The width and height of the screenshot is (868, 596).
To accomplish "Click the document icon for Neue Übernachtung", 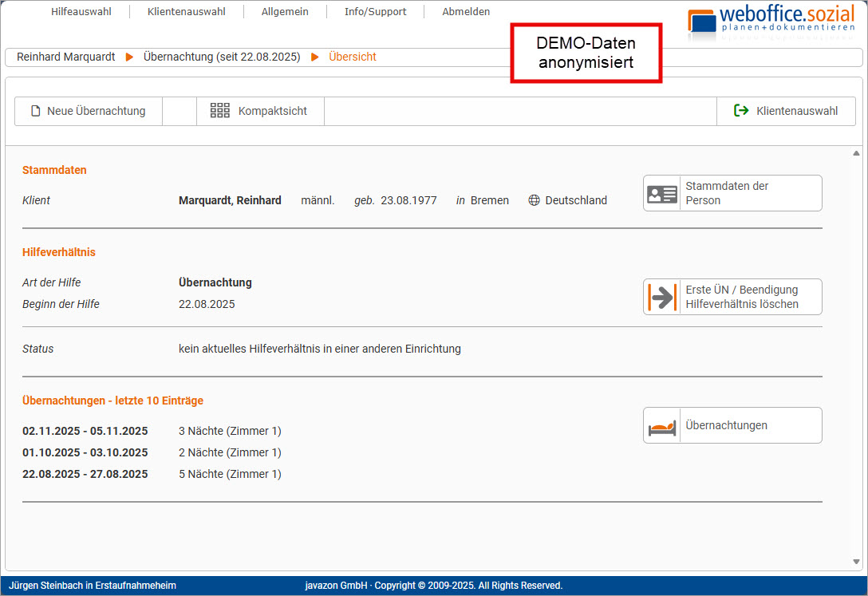I will [35, 112].
